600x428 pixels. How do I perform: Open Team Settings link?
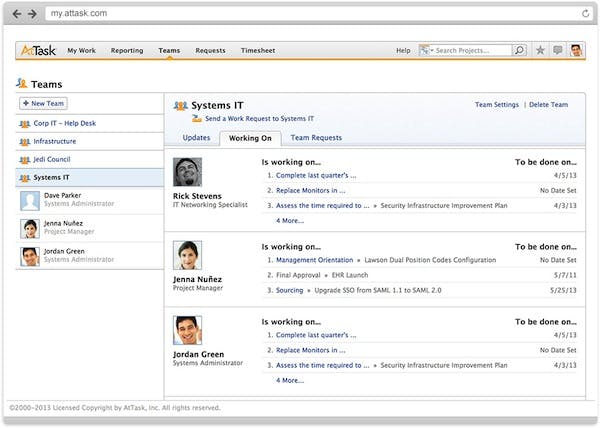click(497, 104)
